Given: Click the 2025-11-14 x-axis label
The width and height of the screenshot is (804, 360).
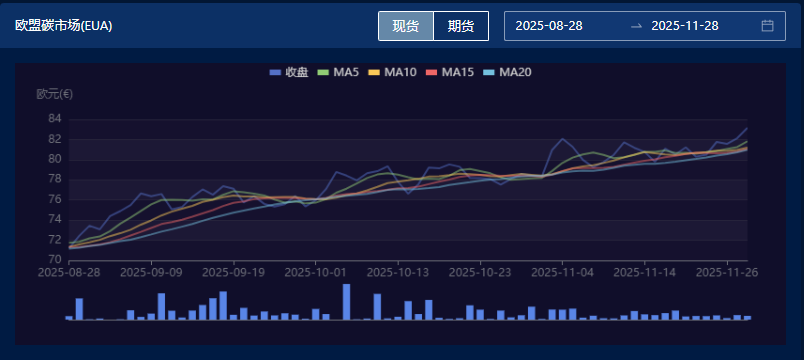Looking at the screenshot, I should (645, 272).
